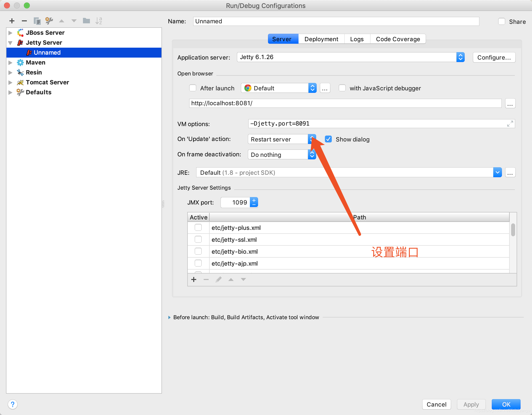532x415 pixels.
Task: Expand the Tomcat Server tree node
Action: point(10,82)
